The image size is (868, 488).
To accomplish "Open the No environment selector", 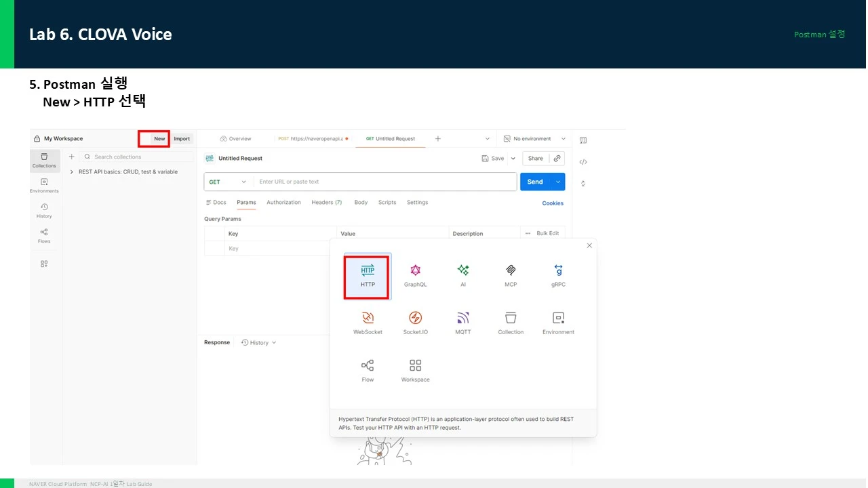I will coord(534,139).
